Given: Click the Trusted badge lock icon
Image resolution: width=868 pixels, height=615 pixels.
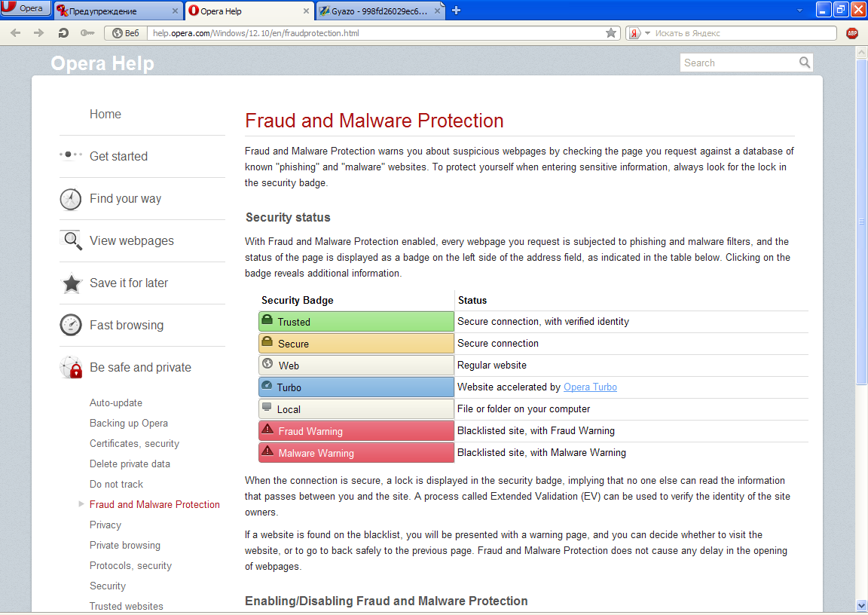Looking at the screenshot, I should tap(267, 320).
